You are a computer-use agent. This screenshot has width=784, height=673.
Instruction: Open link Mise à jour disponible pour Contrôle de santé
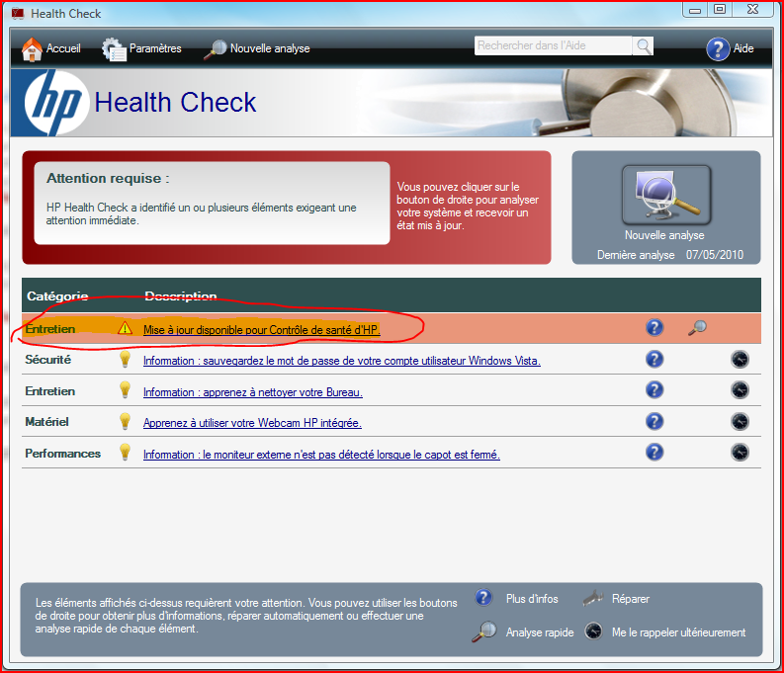(x=262, y=330)
